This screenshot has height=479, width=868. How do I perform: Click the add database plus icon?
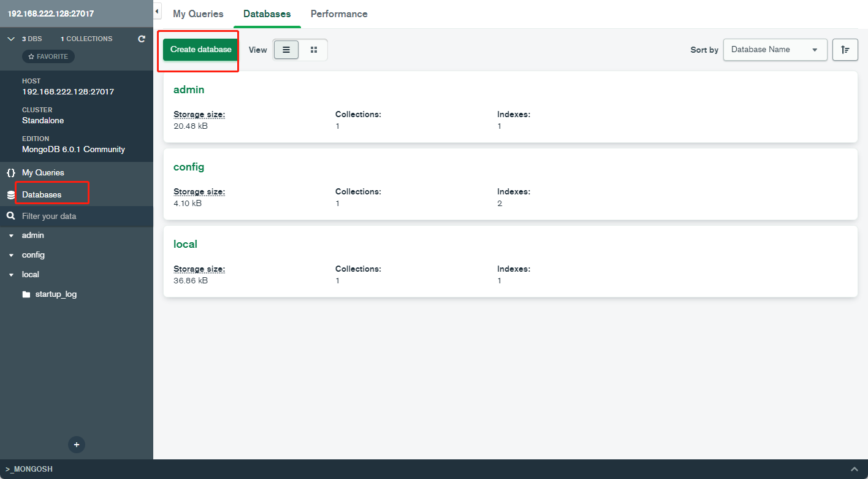click(77, 445)
